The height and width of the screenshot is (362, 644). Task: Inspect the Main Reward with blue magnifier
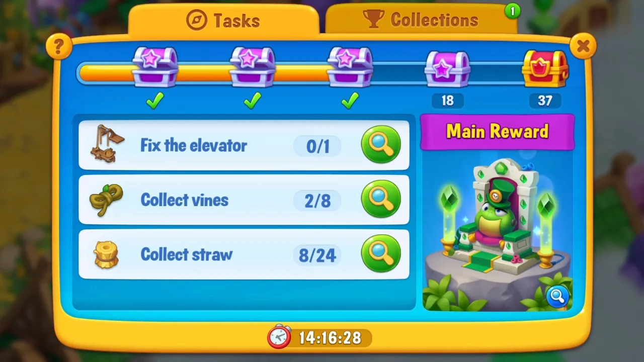pyautogui.click(x=557, y=297)
